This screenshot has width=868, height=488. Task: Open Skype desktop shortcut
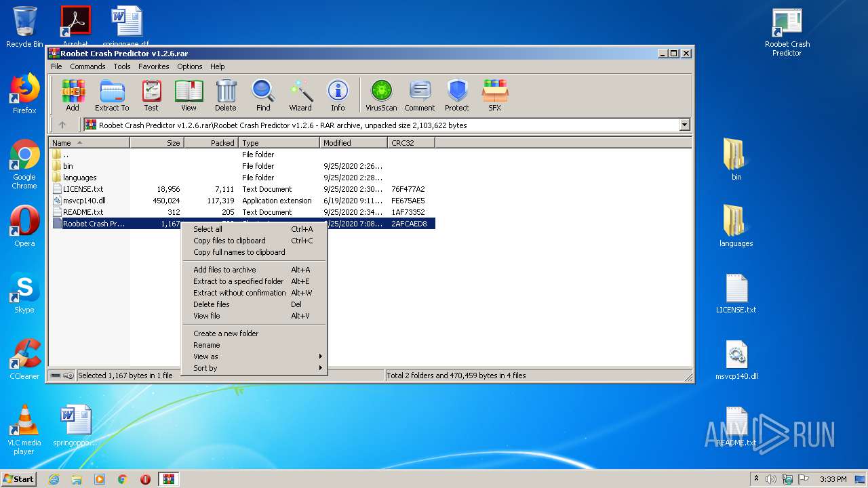[24, 293]
